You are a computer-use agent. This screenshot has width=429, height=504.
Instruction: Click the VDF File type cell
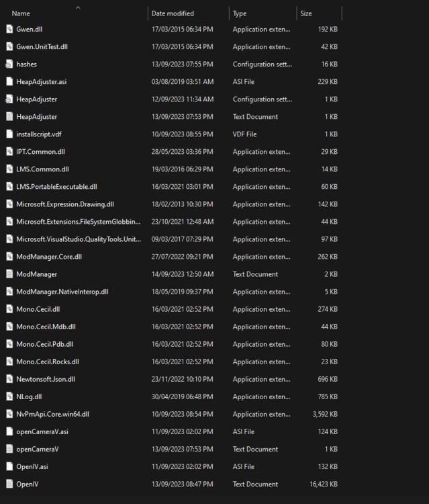tap(244, 134)
